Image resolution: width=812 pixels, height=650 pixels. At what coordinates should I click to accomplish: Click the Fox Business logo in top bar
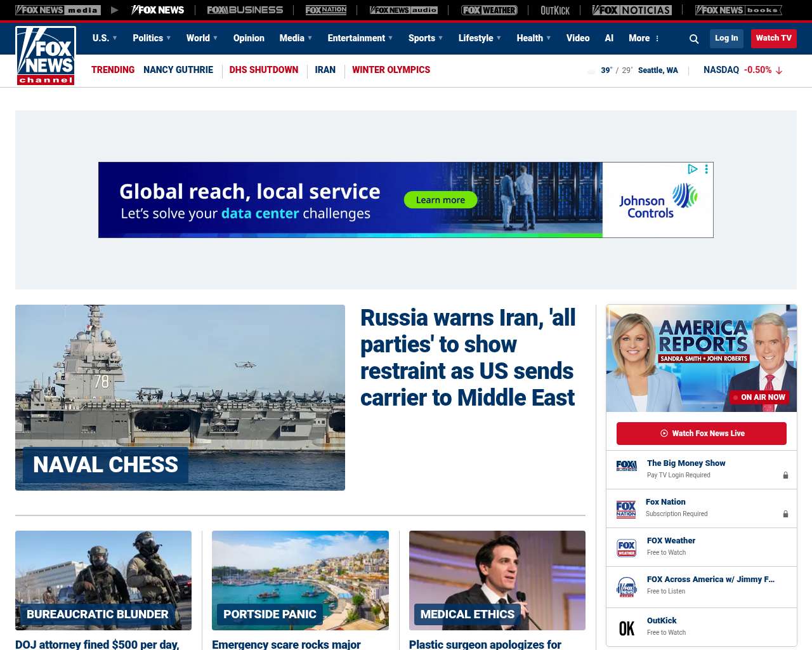245,10
